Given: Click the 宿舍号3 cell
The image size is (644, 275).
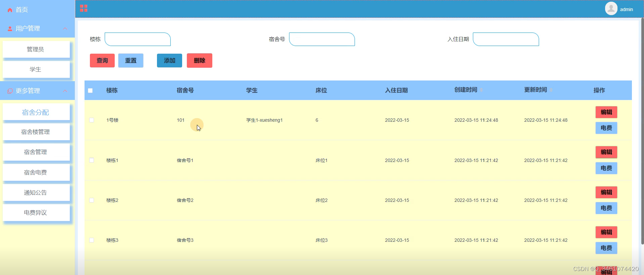Looking at the screenshot, I should click(185, 240).
